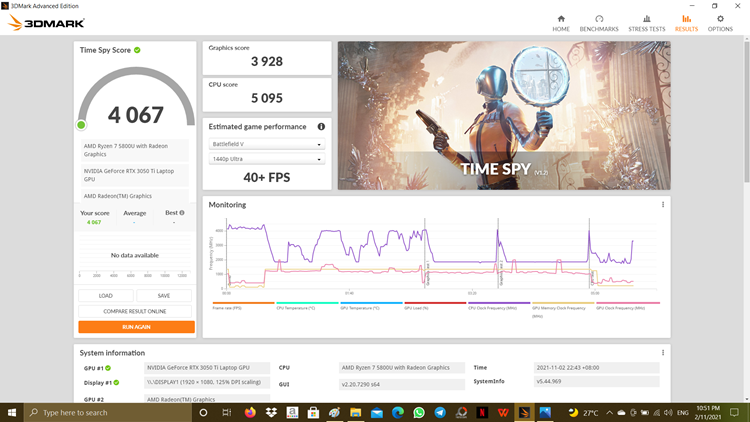Open Cortana circle on taskbar
Screen dimensions: 750x422
click(203, 412)
